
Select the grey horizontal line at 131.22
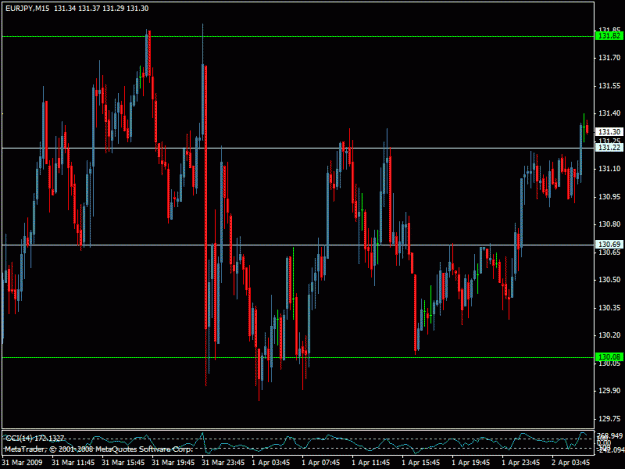(298, 148)
